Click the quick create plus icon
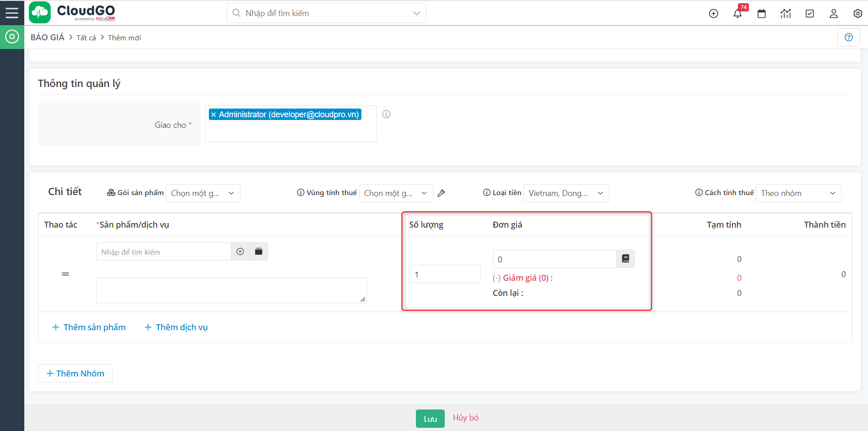The width and height of the screenshot is (868, 431). (713, 13)
